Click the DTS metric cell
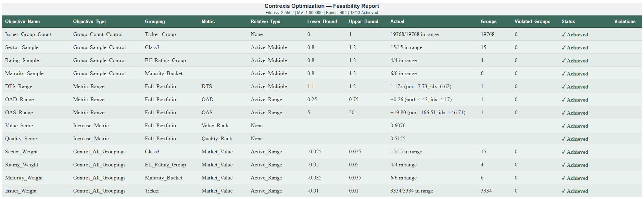This screenshot has width=644, height=199. click(x=206, y=86)
